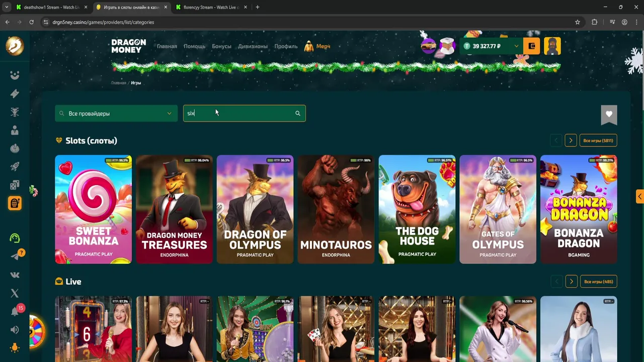
Task: Open Dragon Money Treasures slot thumbnail
Action: click(174, 209)
